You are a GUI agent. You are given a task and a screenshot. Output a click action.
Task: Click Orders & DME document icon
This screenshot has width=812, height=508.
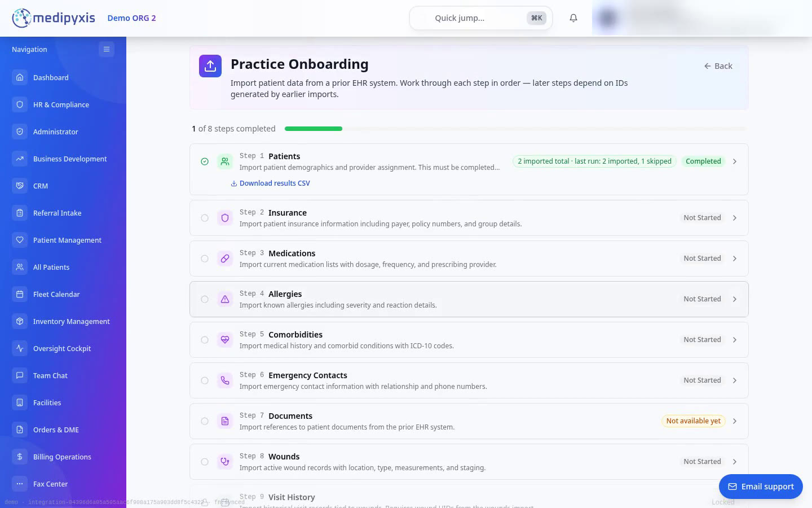[x=20, y=430]
